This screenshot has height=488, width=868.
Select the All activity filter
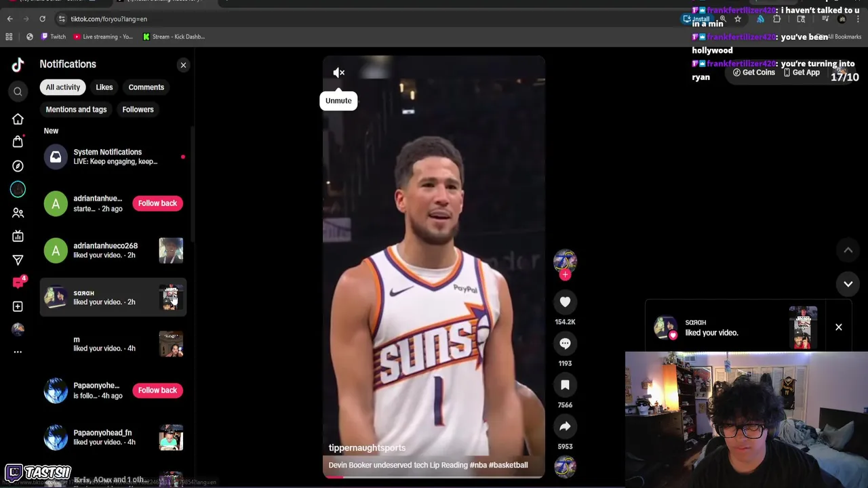[x=63, y=87]
